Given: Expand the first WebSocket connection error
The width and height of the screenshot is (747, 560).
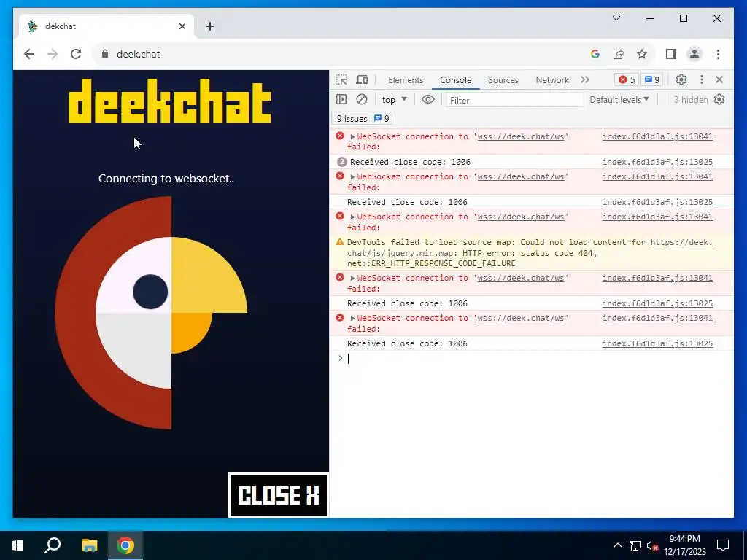Looking at the screenshot, I should point(352,136).
